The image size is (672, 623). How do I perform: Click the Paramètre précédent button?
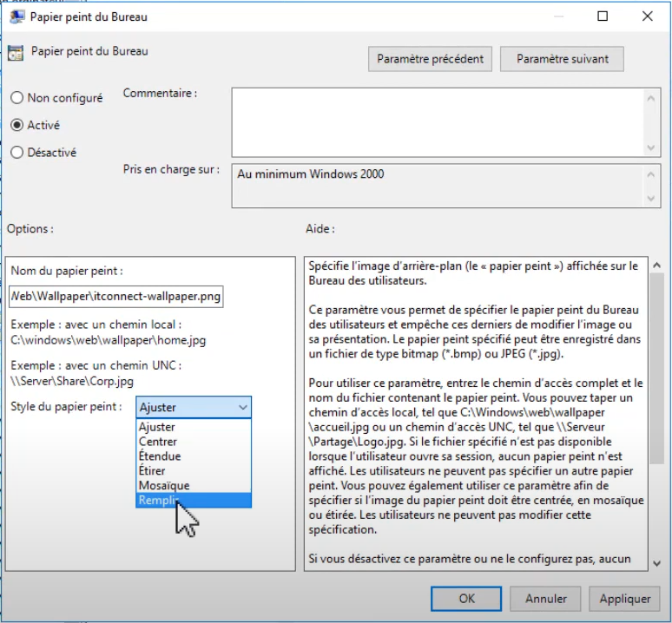(x=430, y=59)
